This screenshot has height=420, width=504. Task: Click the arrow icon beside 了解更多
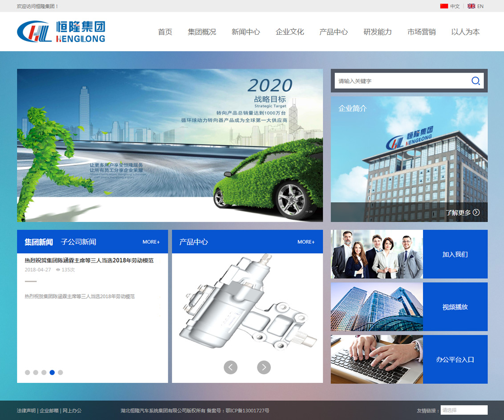click(476, 212)
